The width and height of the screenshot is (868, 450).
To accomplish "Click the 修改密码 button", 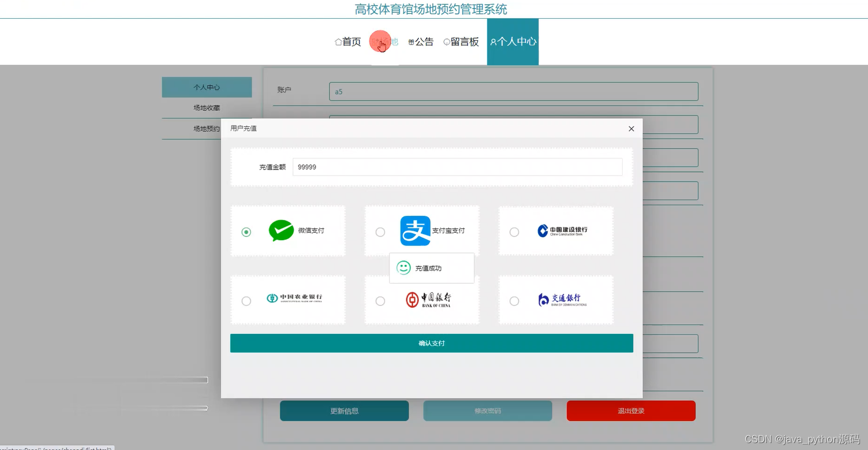I will pos(488,411).
